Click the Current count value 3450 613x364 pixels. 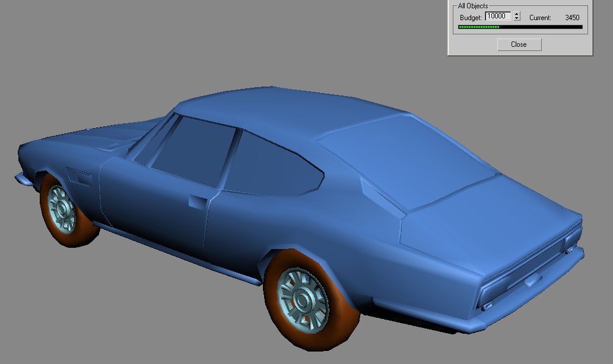pyautogui.click(x=571, y=18)
